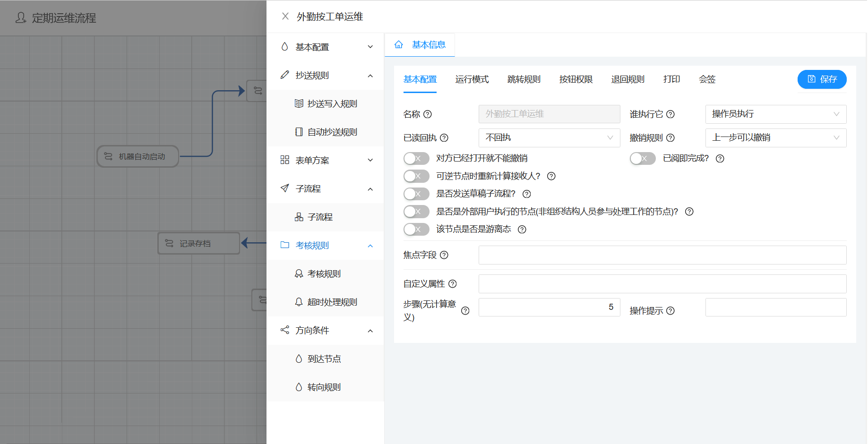Select 自动抄送规则 in the sidebar
This screenshot has height=444, width=868.
click(x=332, y=132)
